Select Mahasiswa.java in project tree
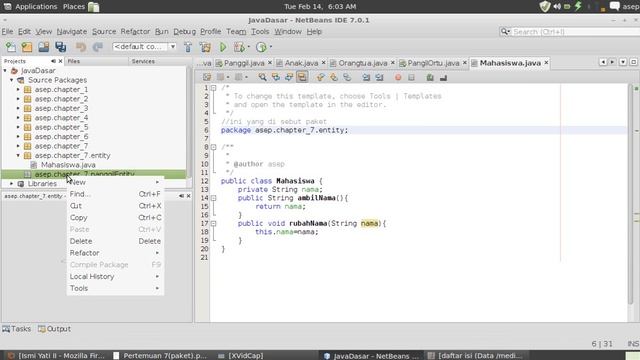This screenshot has height=360, width=640. point(68,165)
